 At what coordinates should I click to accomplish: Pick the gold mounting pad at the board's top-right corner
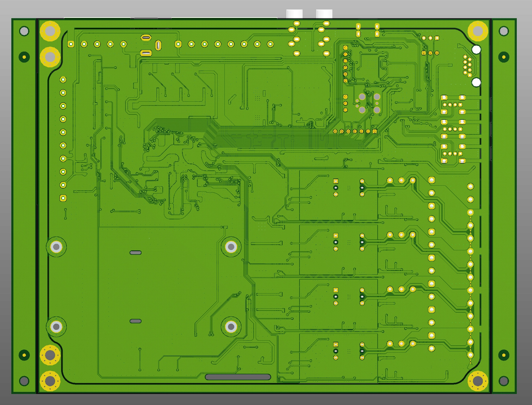pos(478,31)
